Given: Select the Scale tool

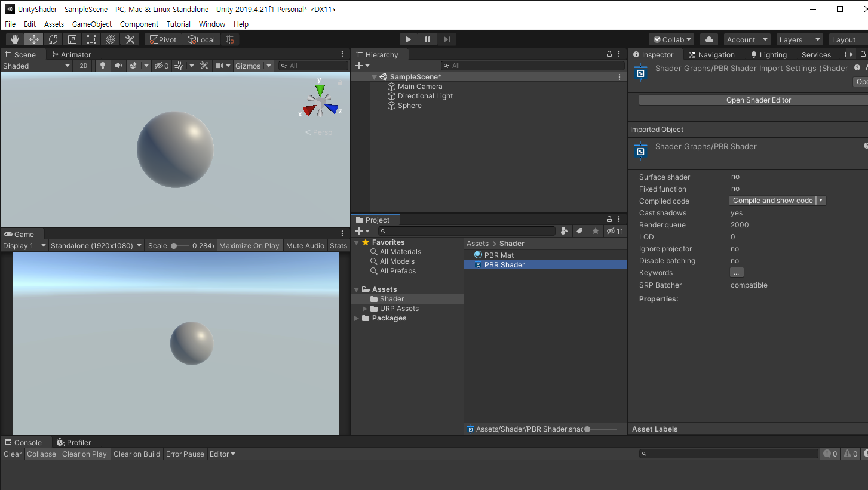Looking at the screenshot, I should click(72, 39).
